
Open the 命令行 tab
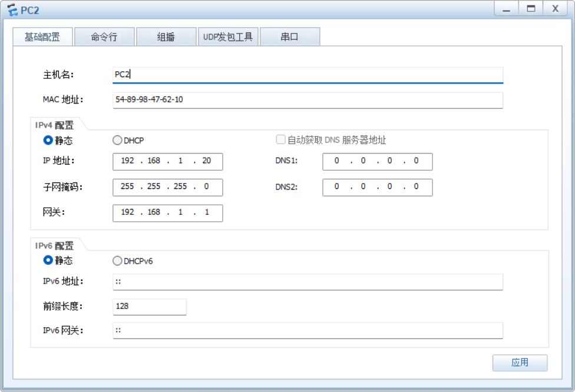pos(104,36)
